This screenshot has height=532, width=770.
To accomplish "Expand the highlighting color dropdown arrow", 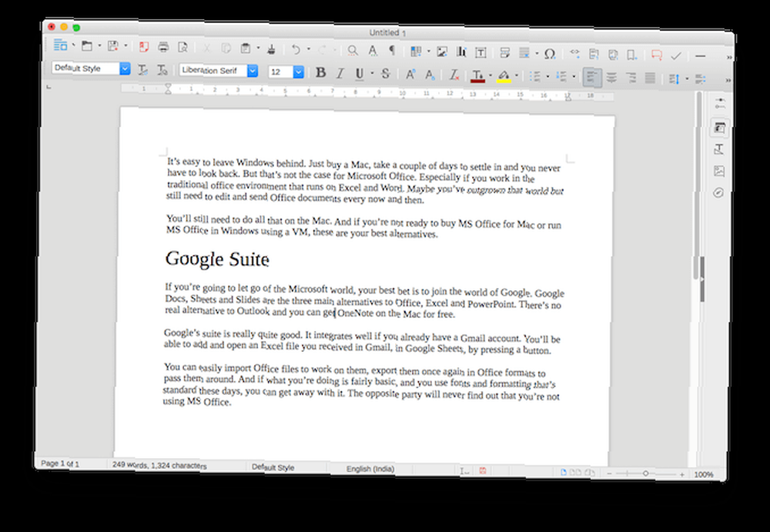I will (x=517, y=76).
